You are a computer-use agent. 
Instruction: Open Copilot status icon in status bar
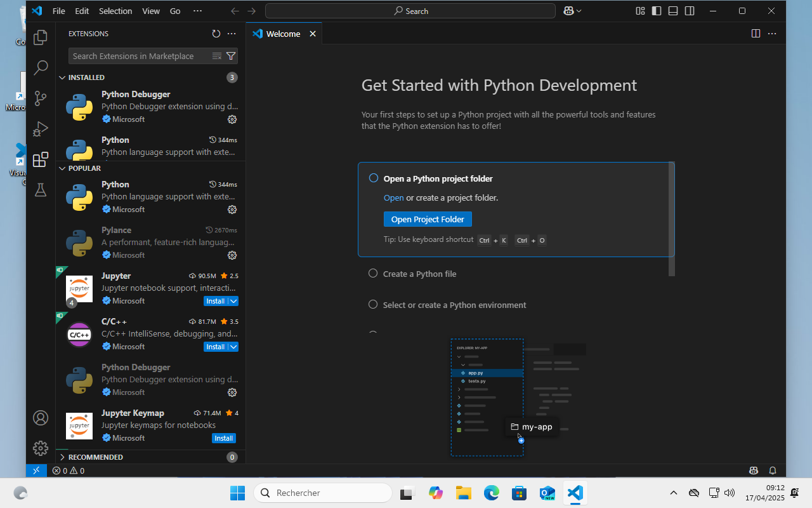pyautogui.click(x=754, y=471)
